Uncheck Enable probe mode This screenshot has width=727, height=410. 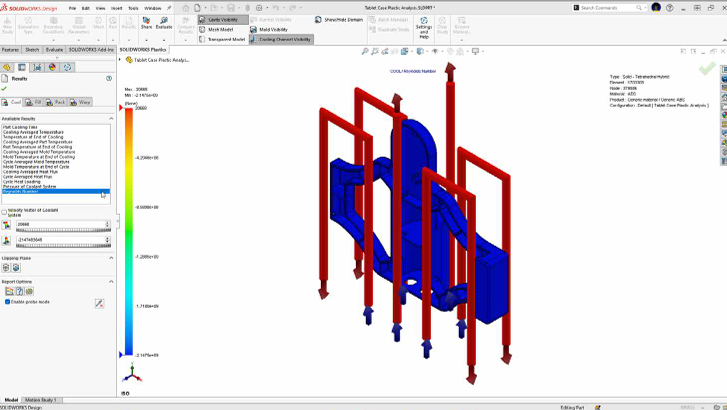pyautogui.click(x=7, y=302)
